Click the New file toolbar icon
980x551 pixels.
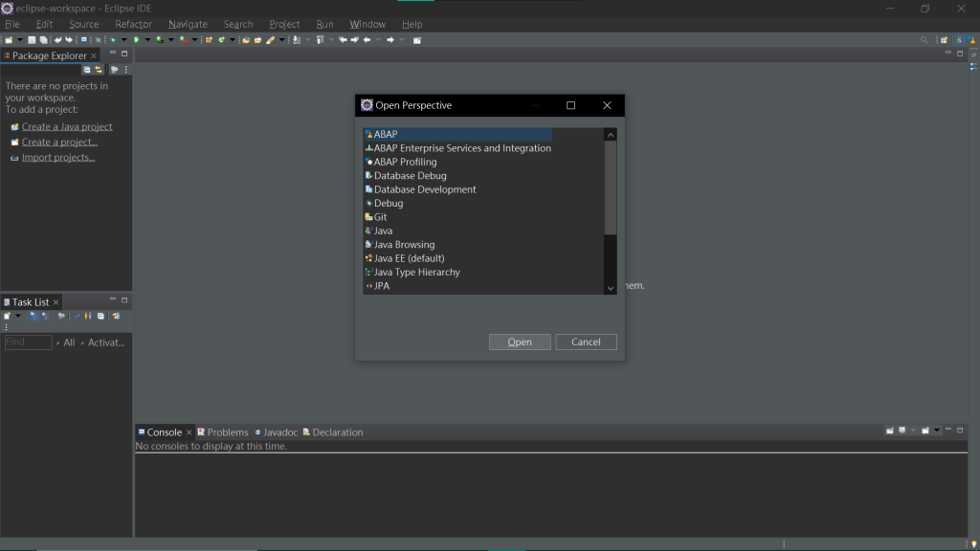point(8,40)
